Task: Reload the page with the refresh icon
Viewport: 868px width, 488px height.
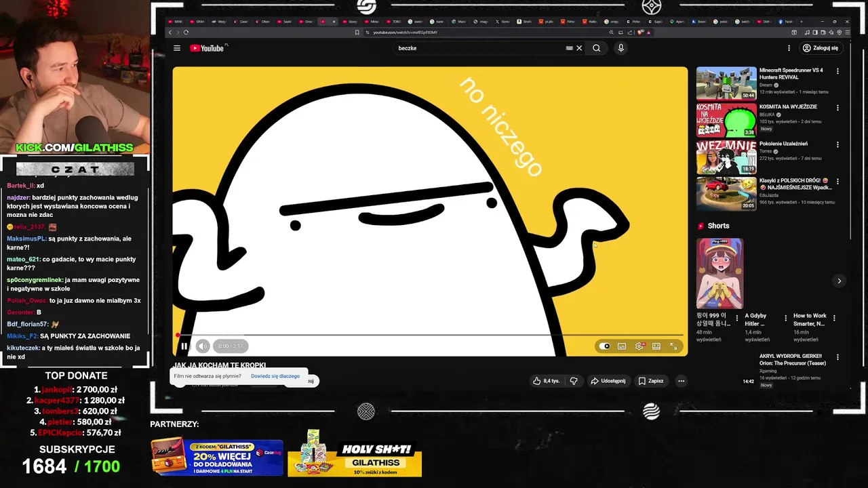Action: click(186, 32)
